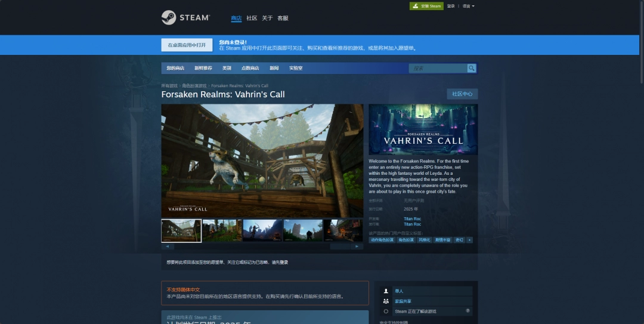Expand the 类别 categories menu

coord(227,68)
